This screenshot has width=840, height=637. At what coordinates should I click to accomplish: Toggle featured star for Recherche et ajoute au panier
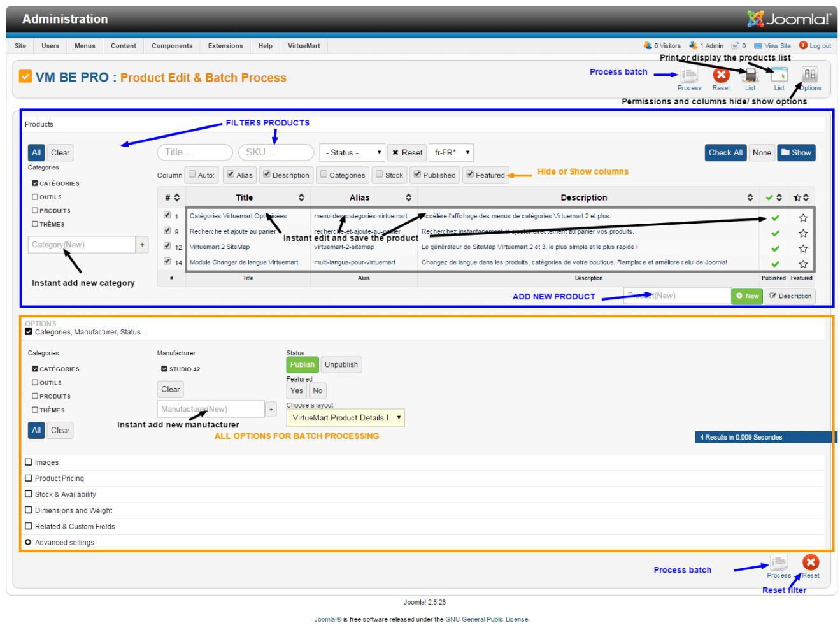coord(803,233)
